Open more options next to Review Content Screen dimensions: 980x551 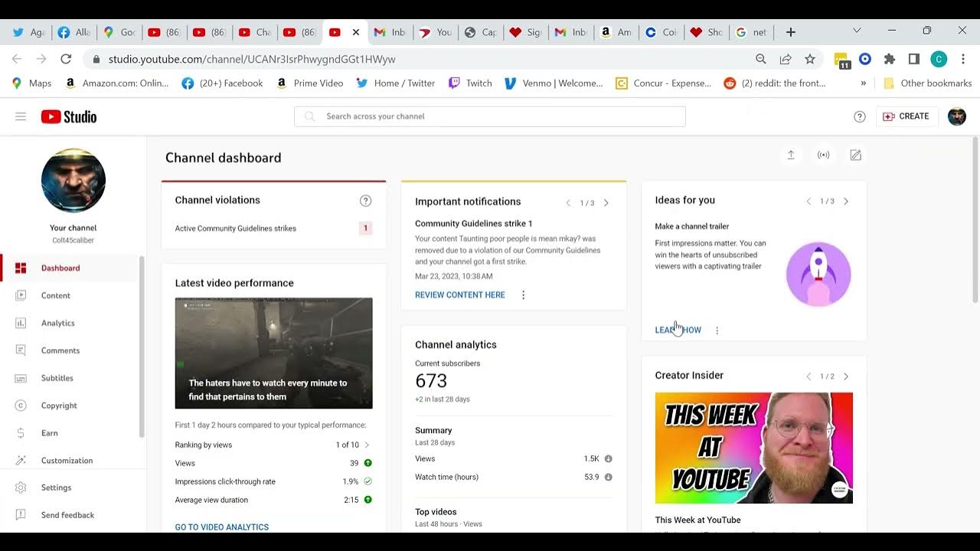[524, 295]
